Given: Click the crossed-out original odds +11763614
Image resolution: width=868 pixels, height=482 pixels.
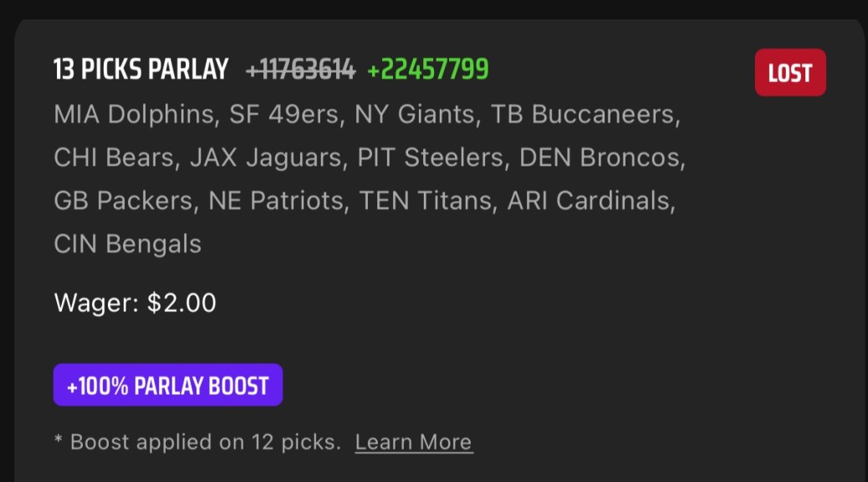Looking at the screenshot, I should point(301,69).
